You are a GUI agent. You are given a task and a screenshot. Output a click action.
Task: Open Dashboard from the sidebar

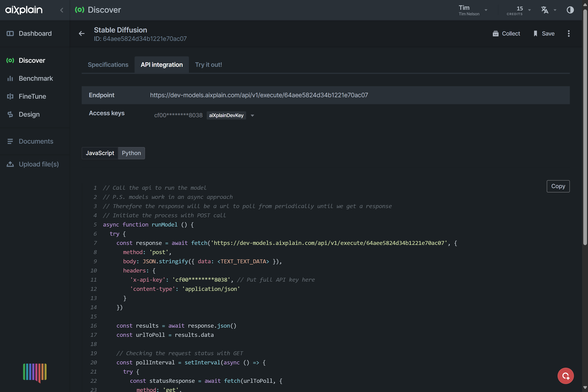click(x=35, y=34)
